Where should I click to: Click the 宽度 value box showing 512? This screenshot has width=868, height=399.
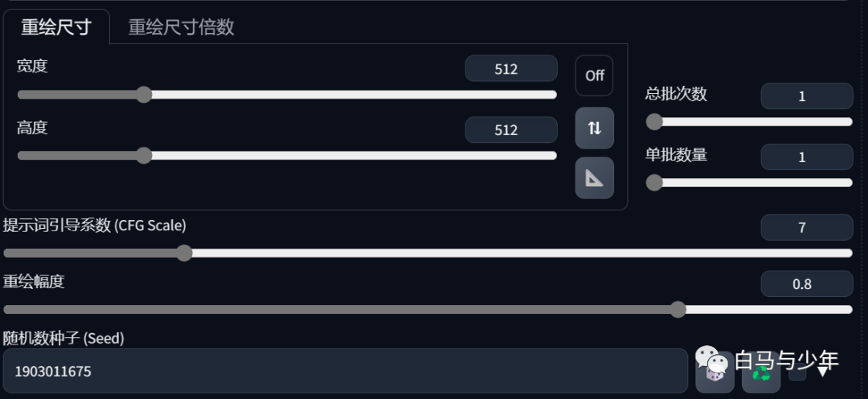point(511,68)
